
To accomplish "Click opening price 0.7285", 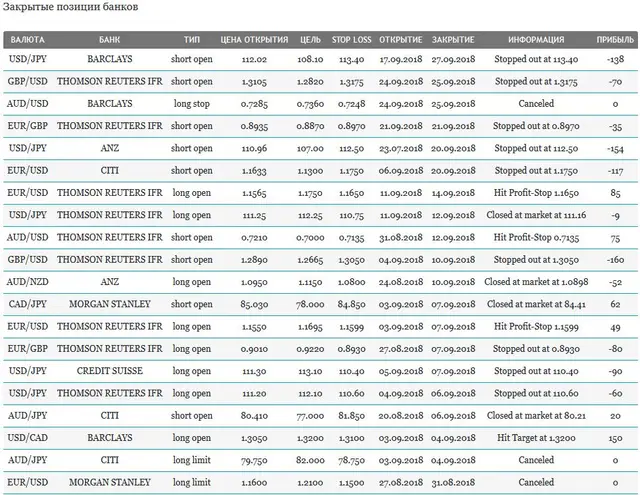I will pos(254,104).
